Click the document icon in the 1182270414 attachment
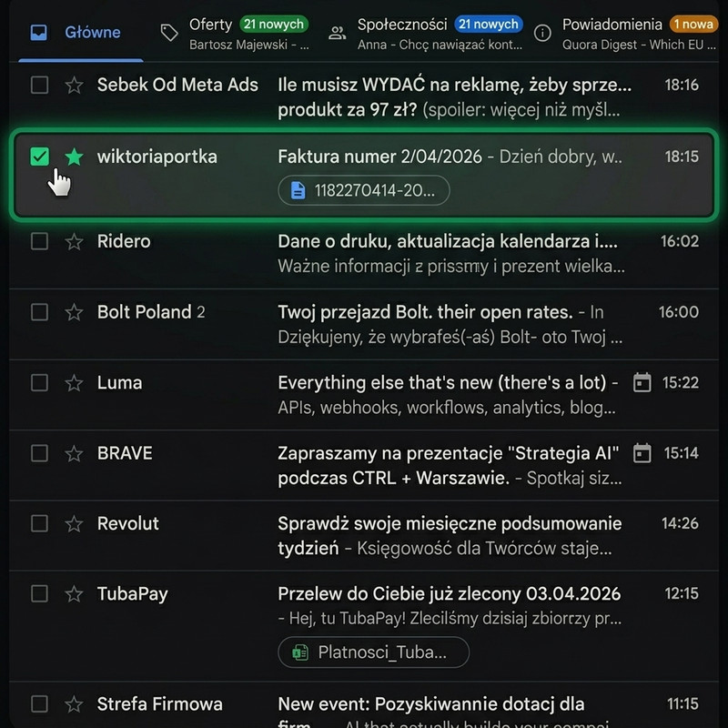 click(x=298, y=190)
